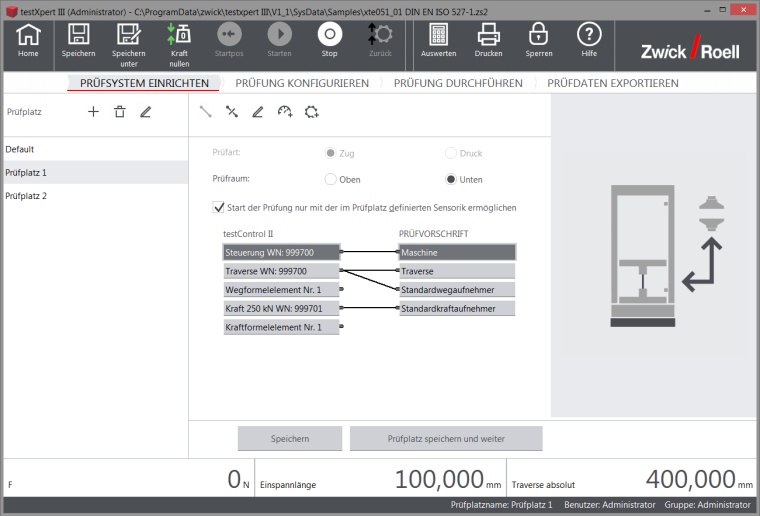This screenshot has height=516, width=760.
Task: Click the Speichern disk icon
Action: pyautogui.click(x=78, y=37)
